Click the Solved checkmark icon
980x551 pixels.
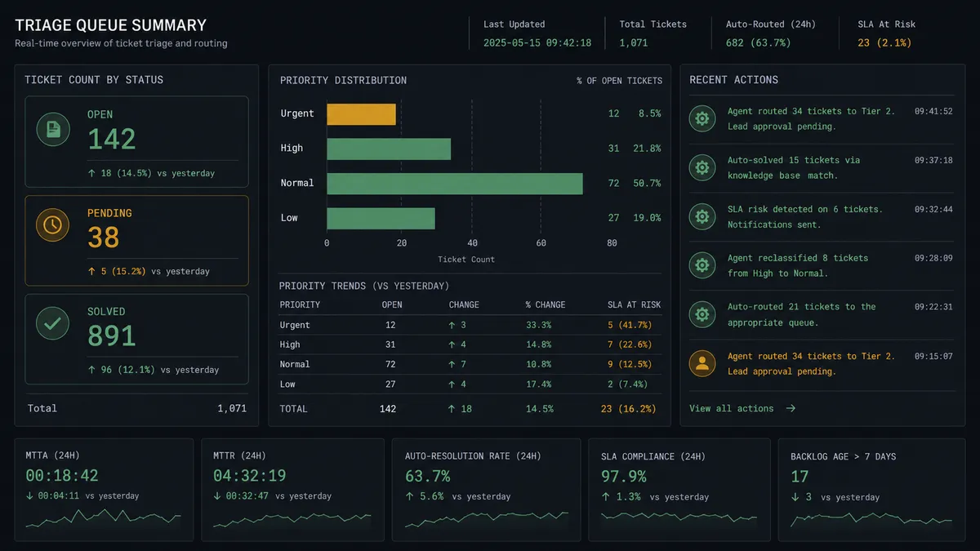tap(53, 323)
